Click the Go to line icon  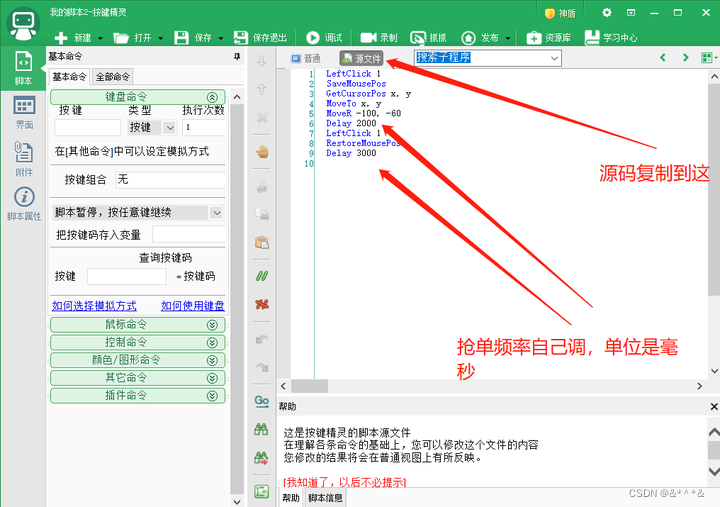tap(262, 401)
